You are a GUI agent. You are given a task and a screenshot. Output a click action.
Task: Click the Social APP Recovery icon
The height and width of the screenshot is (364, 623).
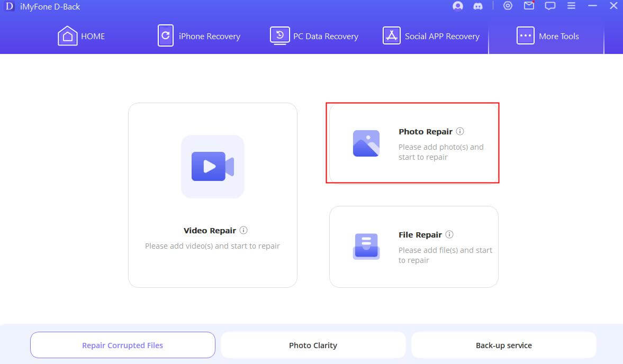(391, 36)
